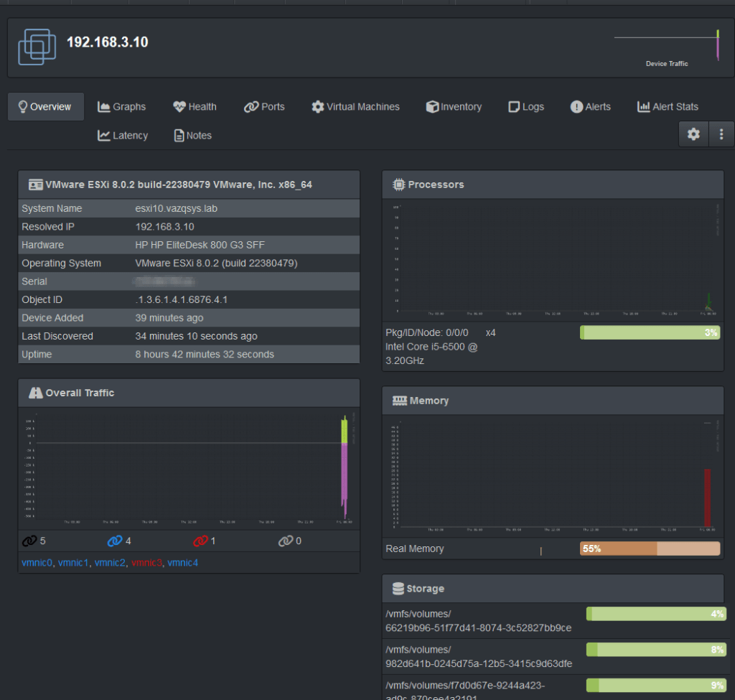Open the vmnic0 port link

pos(37,563)
